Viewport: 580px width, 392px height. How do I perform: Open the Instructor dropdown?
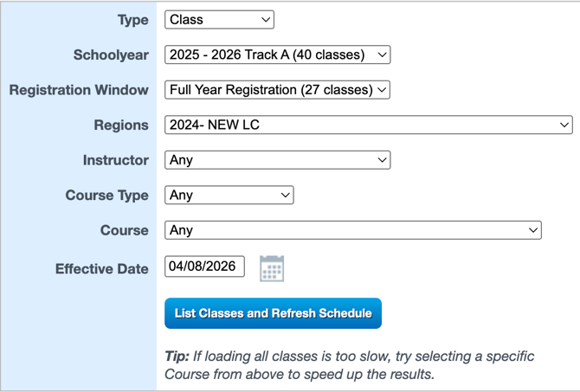point(277,160)
